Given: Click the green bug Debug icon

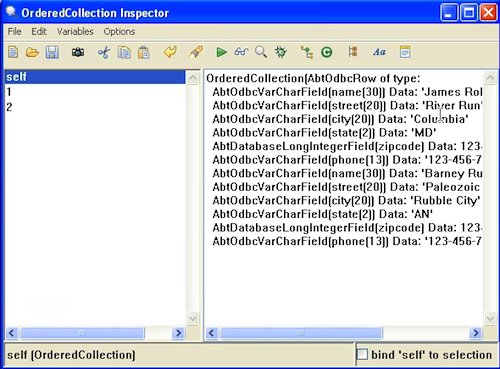Looking at the screenshot, I should pos(281,52).
